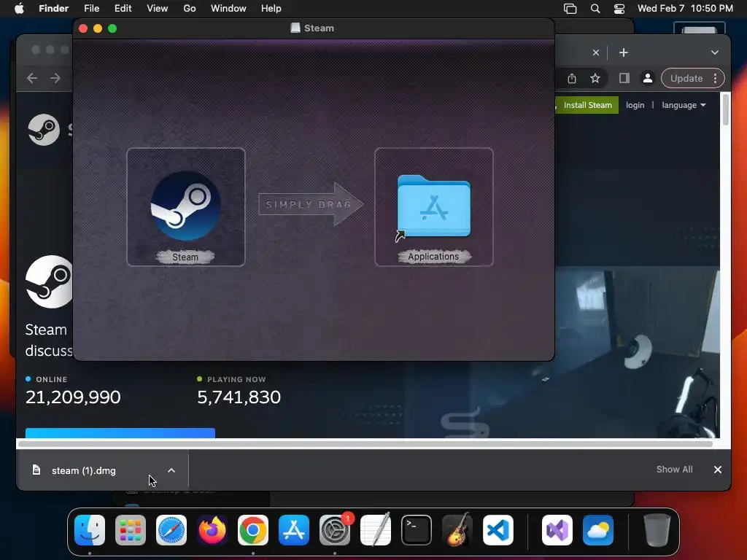Click the Steam logo in page header
Viewport: 747px width, 560px height.
tap(44, 130)
